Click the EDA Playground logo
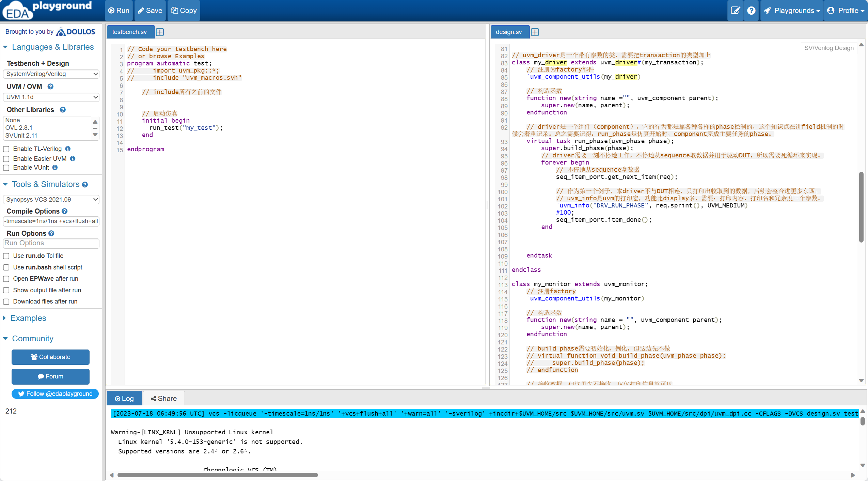This screenshot has width=868, height=481. (48, 10)
